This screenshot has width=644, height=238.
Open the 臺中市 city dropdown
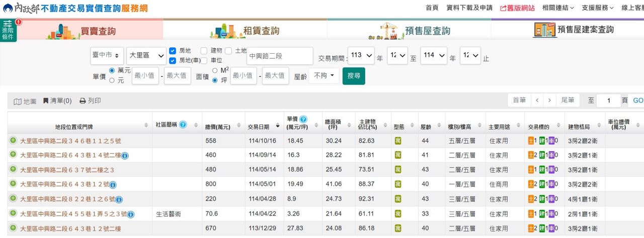107,55
